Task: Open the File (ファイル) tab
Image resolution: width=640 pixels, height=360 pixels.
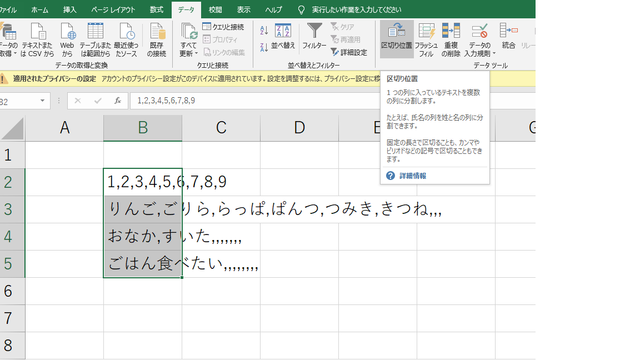Action: tap(8, 10)
